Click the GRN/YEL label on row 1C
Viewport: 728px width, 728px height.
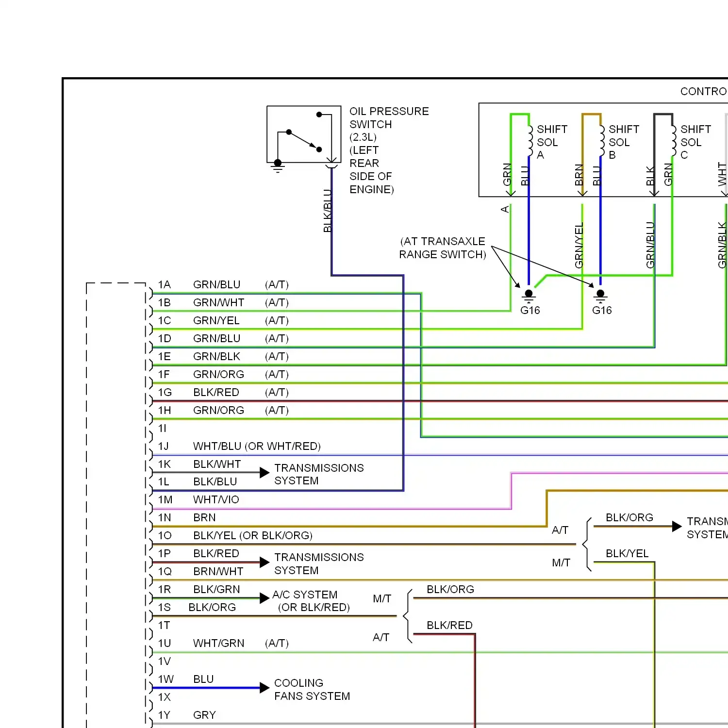point(216,321)
